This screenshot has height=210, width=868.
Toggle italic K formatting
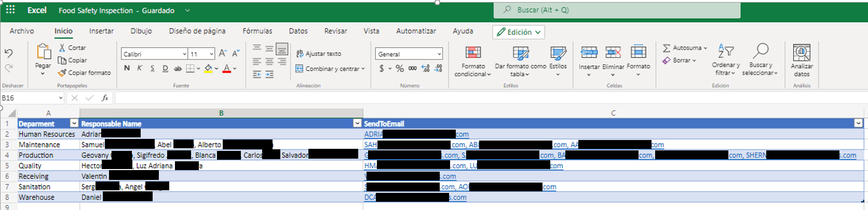[140, 68]
